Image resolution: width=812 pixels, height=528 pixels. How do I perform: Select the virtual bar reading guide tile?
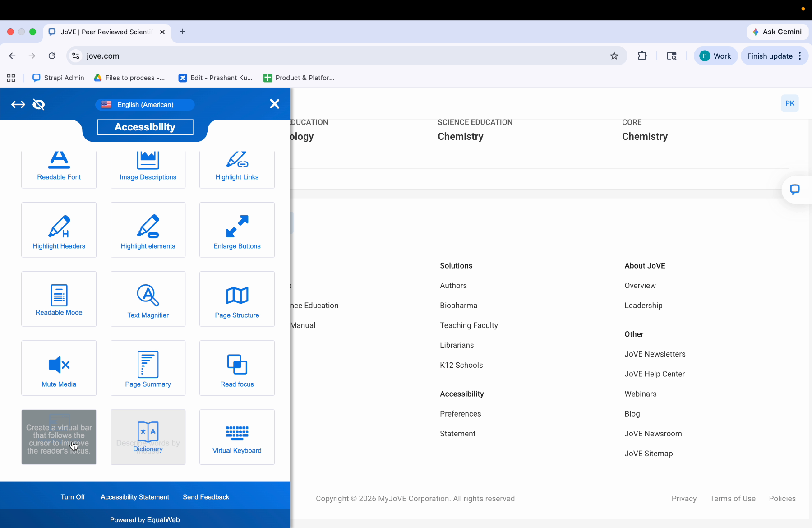pos(59,437)
